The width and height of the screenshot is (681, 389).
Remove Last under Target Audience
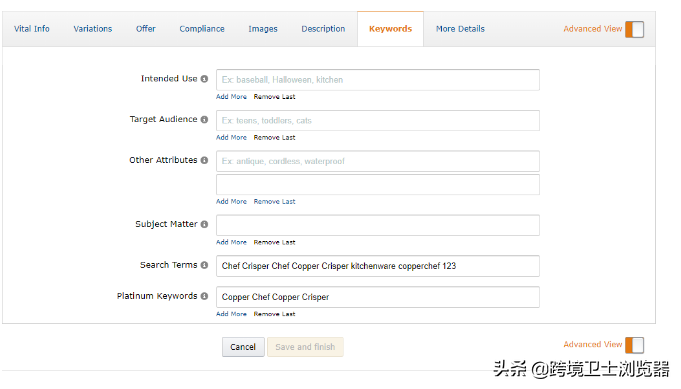274,137
